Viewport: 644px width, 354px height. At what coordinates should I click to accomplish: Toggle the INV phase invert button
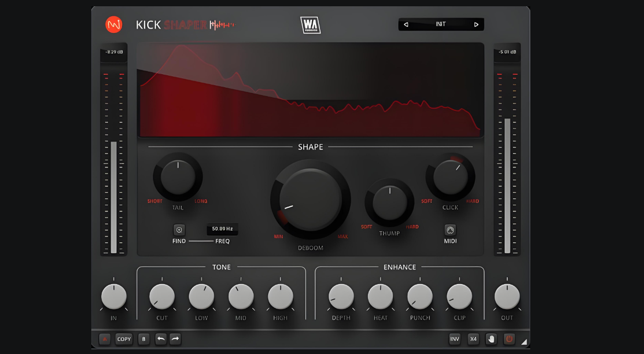pos(455,339)
